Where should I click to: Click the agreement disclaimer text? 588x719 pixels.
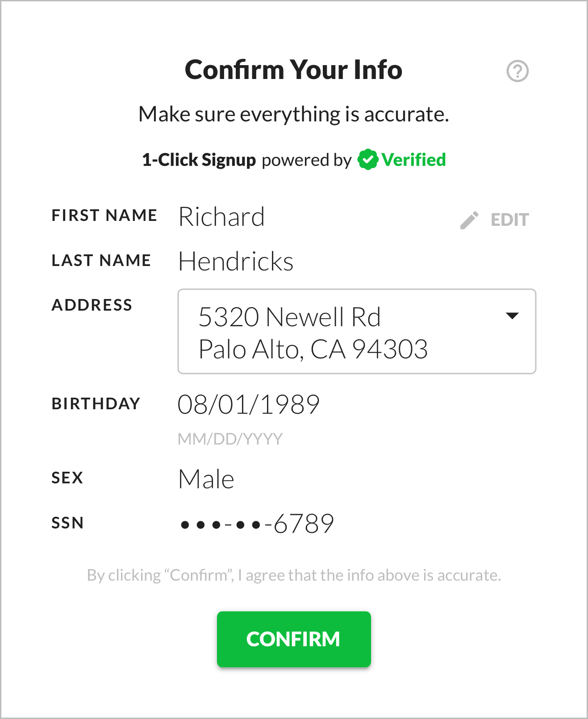294,575
